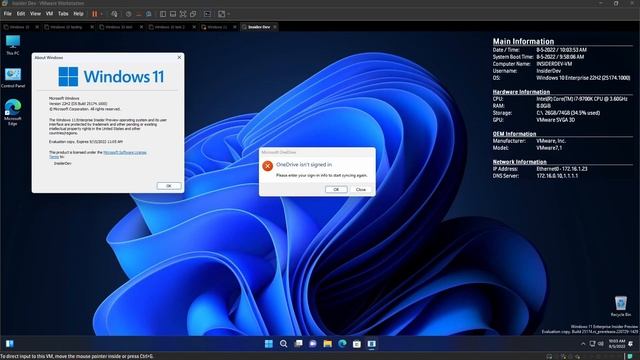
Task: Click Close in the OneDrive dialog
Action: pos(361,189)
